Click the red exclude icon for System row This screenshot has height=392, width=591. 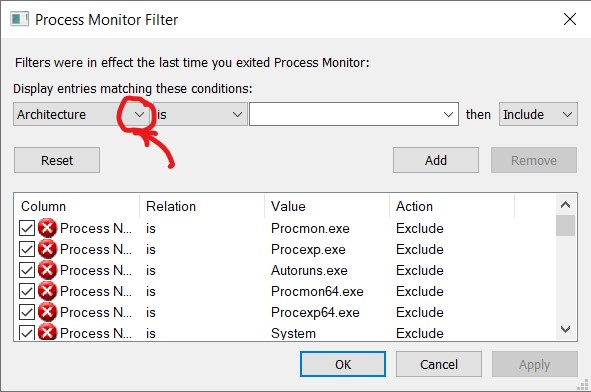(47, 332)
